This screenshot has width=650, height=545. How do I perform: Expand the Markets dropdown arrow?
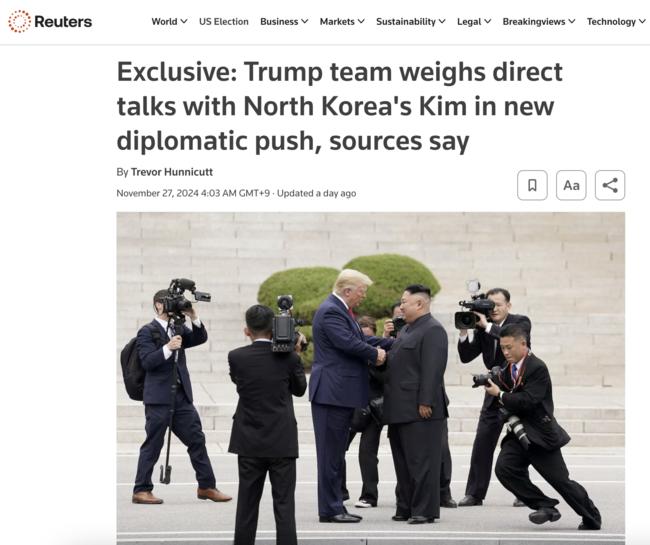[x=361, y=22]
